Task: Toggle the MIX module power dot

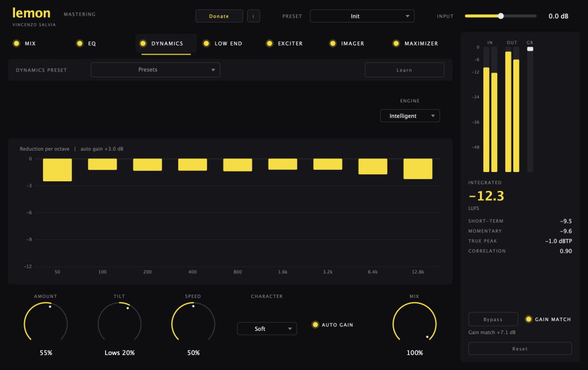Action: (17, 43)
